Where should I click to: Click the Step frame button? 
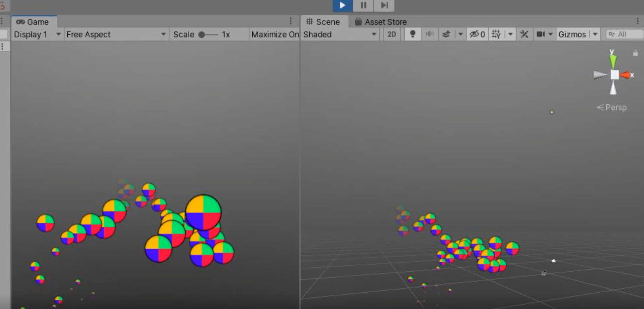[384, 5]
